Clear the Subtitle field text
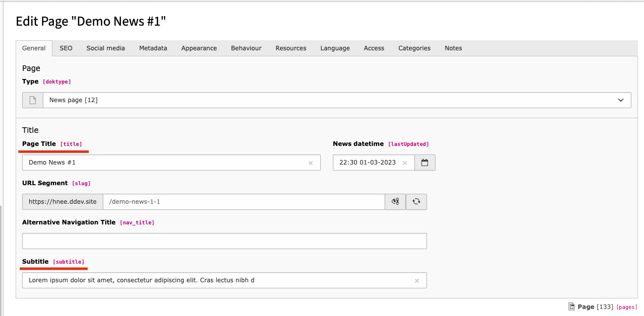This screenshot has height=316, width=644. 417,281
